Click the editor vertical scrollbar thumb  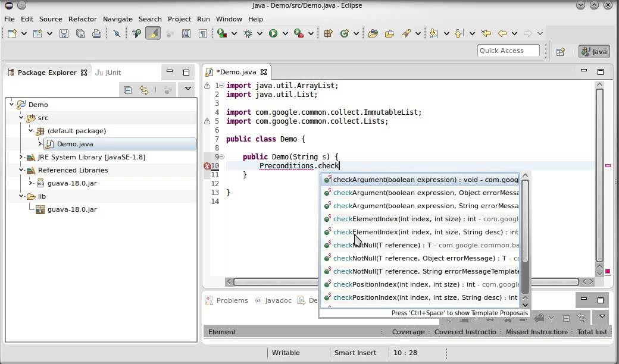[600, 175]
